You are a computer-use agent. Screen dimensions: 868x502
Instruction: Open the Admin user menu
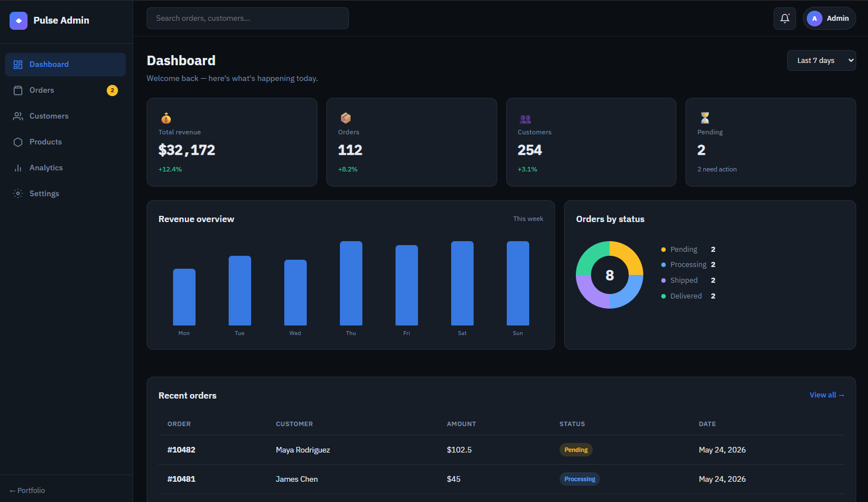pos(829,19)
